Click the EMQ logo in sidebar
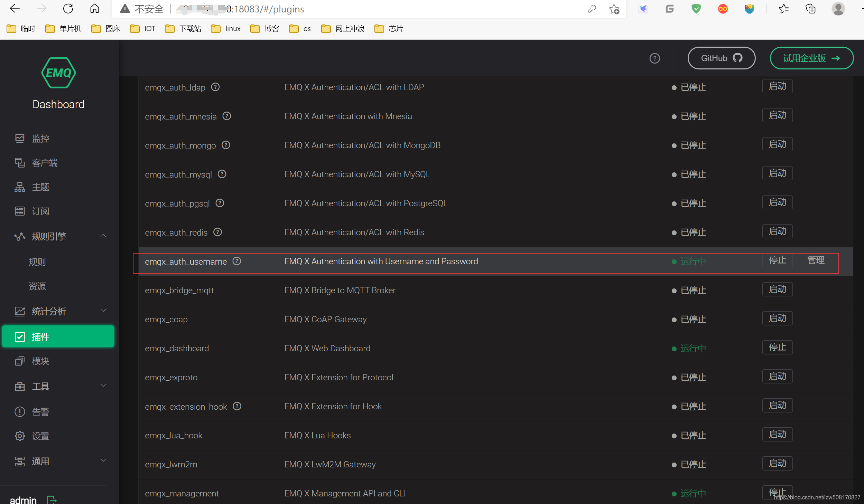The width and height of the screenshot is (864, 504). point(58,73)
